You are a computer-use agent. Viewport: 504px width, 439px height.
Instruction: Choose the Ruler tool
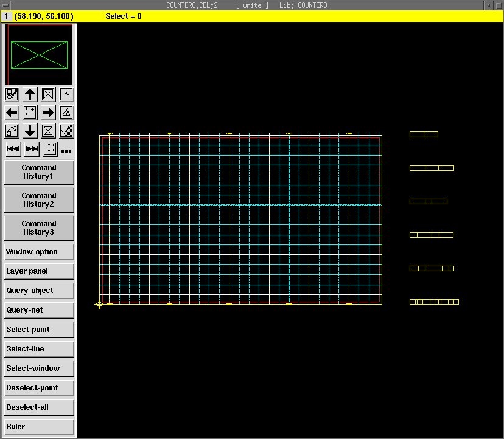(x=39, y=427)
